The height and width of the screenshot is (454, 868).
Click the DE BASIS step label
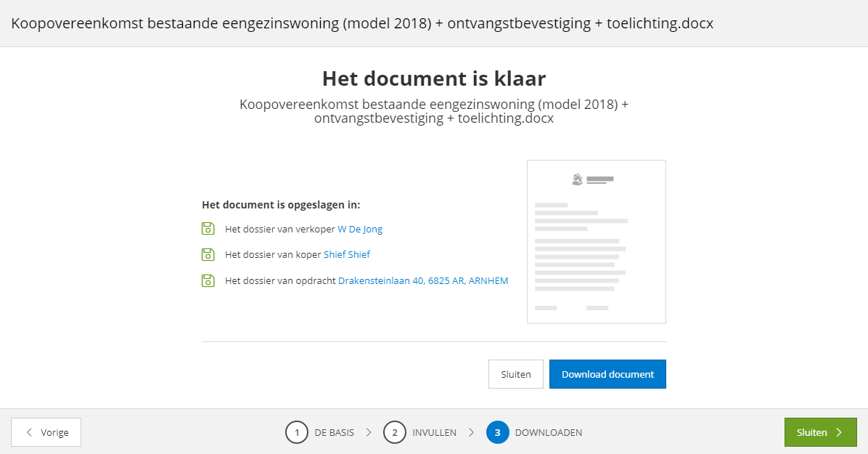[x=335, y=432]
